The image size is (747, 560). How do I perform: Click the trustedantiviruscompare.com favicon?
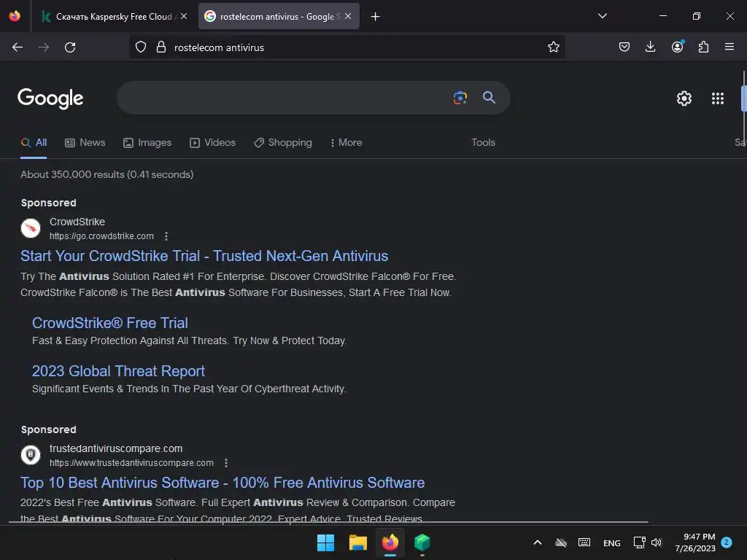point(31,455)
